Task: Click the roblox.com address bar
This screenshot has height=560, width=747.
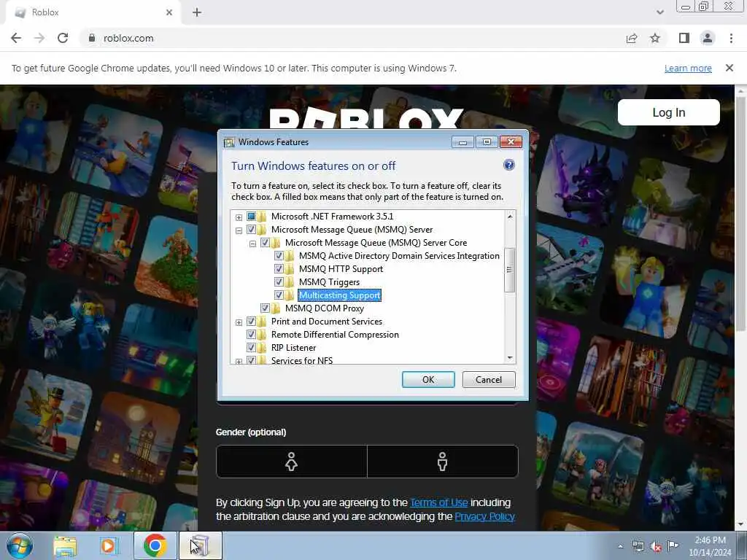Action: 352,38
